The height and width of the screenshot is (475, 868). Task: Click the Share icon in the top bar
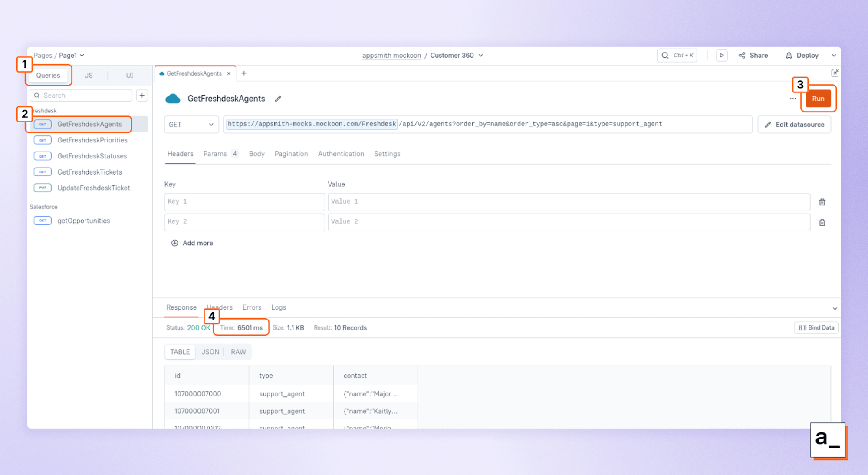742,55
